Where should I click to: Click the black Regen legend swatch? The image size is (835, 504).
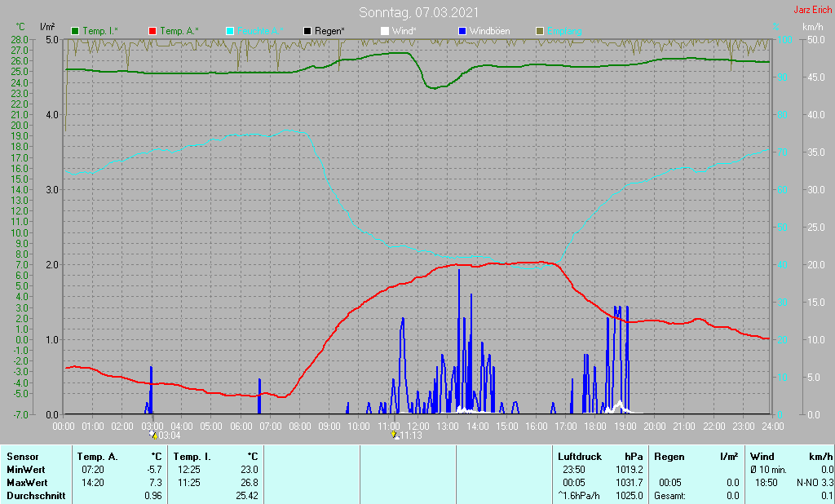click(x=307, y=31)
